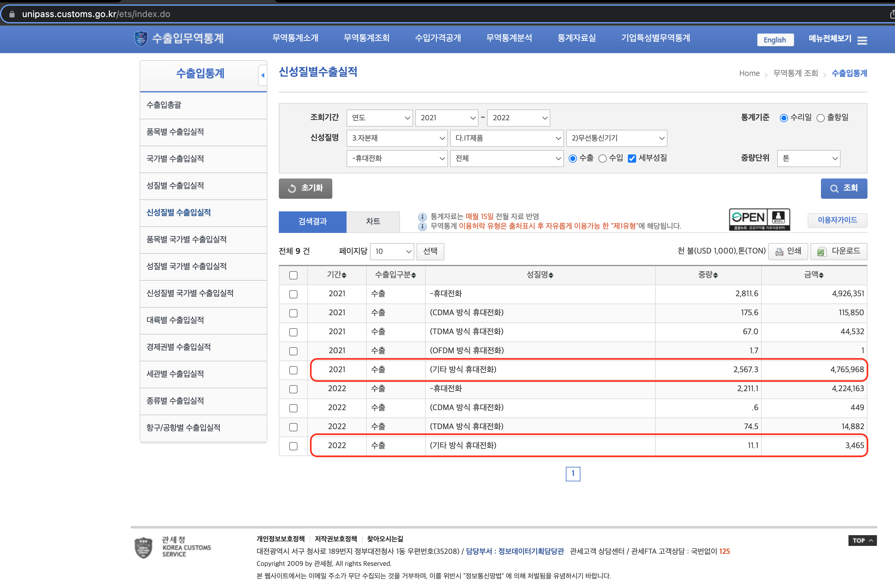Click the magnifier 조회 search icon
This screenshot has width=895, height=588.
834,188
